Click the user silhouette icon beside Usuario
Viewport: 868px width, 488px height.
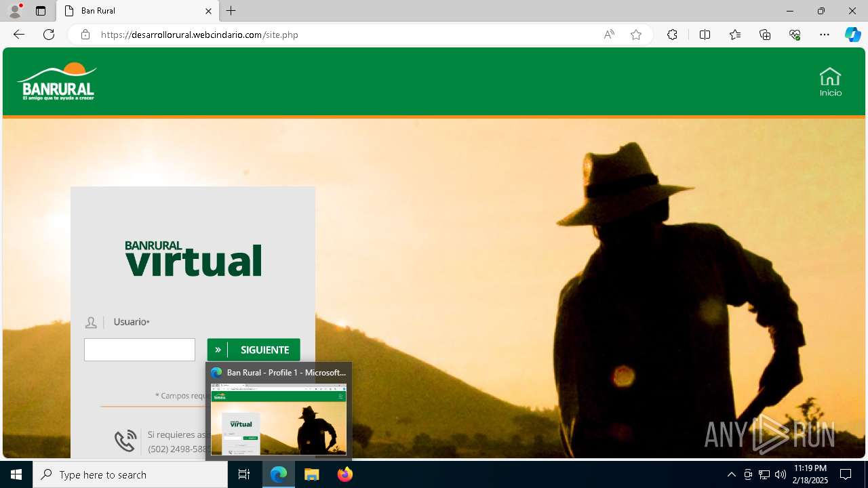pyautogui.click(x=91, y=323)
